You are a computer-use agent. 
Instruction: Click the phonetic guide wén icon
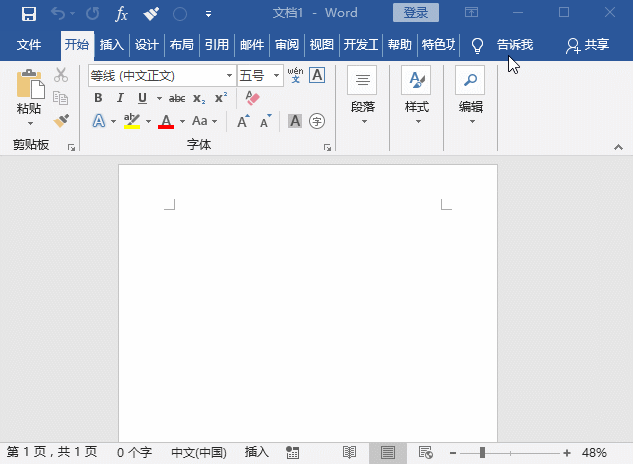[296, 75]
